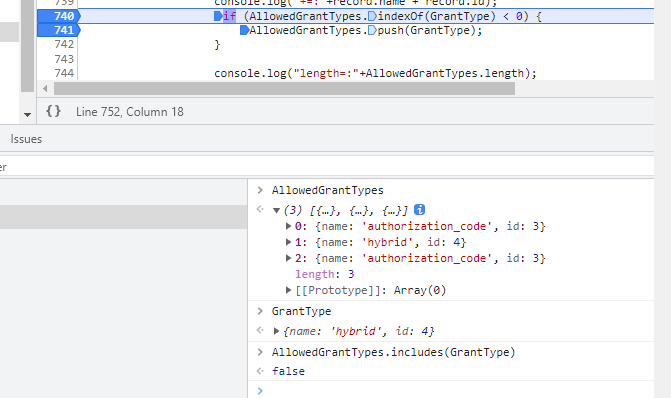Image resolution: width=671 pixels, height=398 pixels.
Task: Click the Line 752, Column 18 status text
Action: coord(130,112)
